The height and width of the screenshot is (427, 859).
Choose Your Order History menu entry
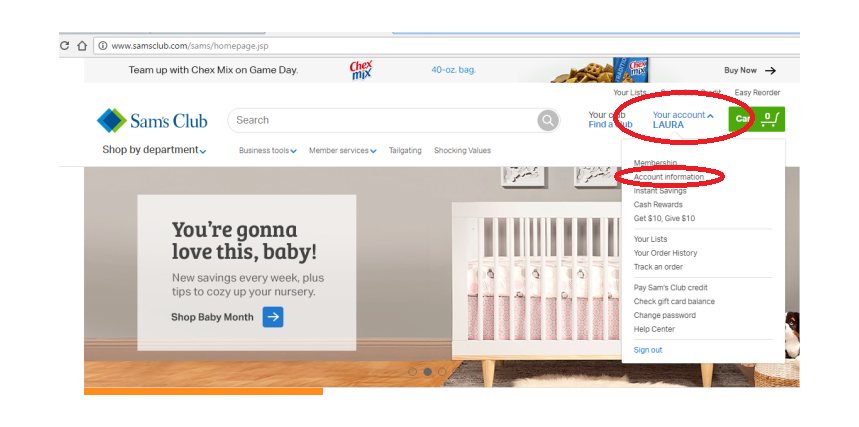pyautogui.click(x=665, y=253)
